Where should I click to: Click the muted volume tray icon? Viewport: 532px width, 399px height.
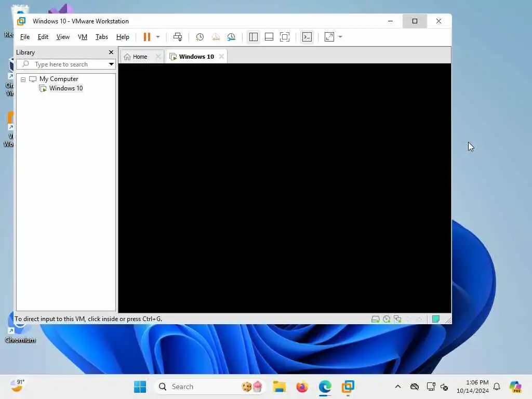444,387
